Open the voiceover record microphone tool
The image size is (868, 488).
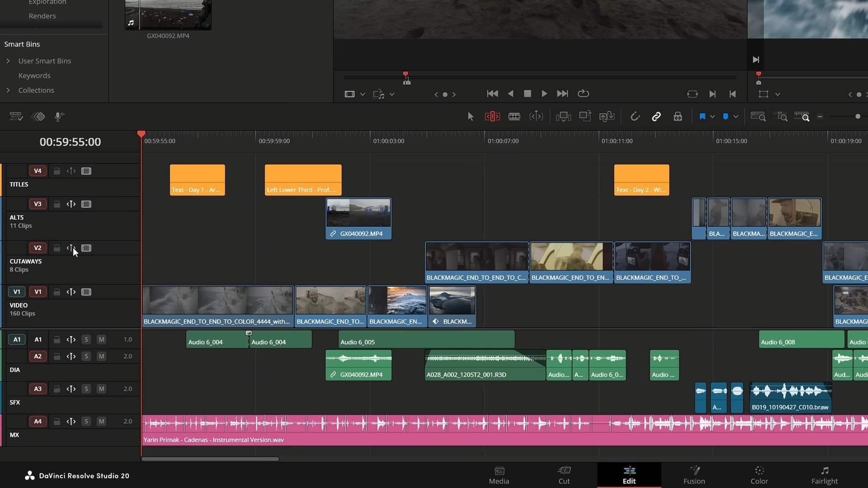(x=59, y=116)
